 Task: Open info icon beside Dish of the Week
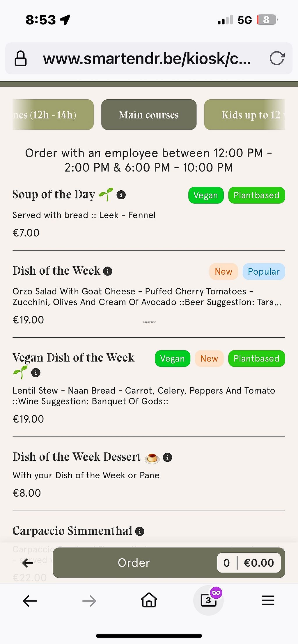click(x=108, y=271)
